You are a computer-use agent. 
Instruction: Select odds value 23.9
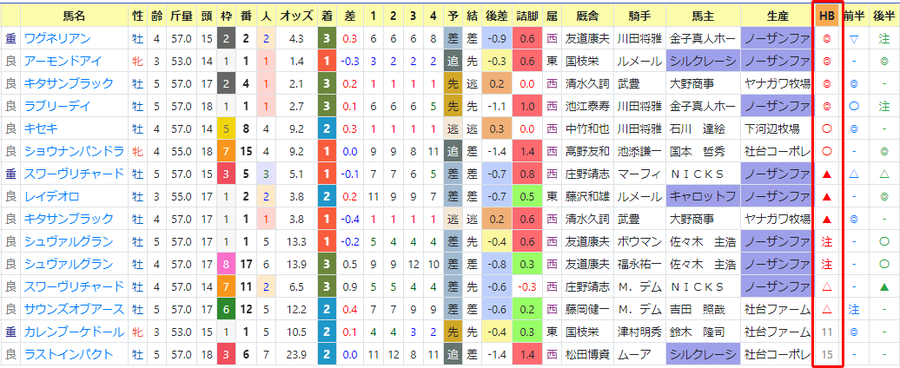pos(297,355)
